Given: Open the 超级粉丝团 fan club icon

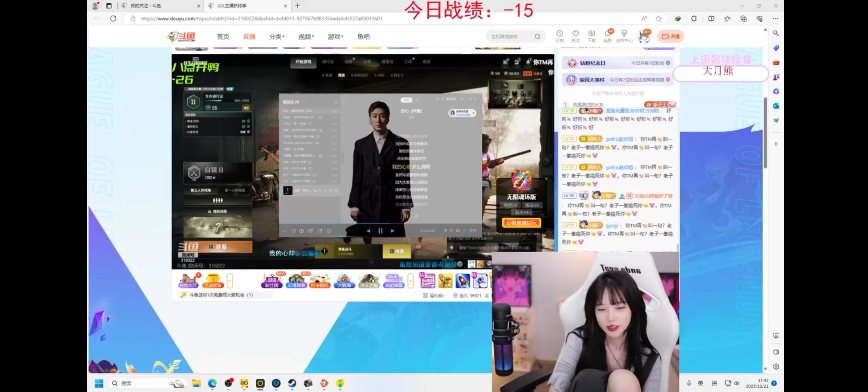Looking at the screenshot, I should pos(272,281).
